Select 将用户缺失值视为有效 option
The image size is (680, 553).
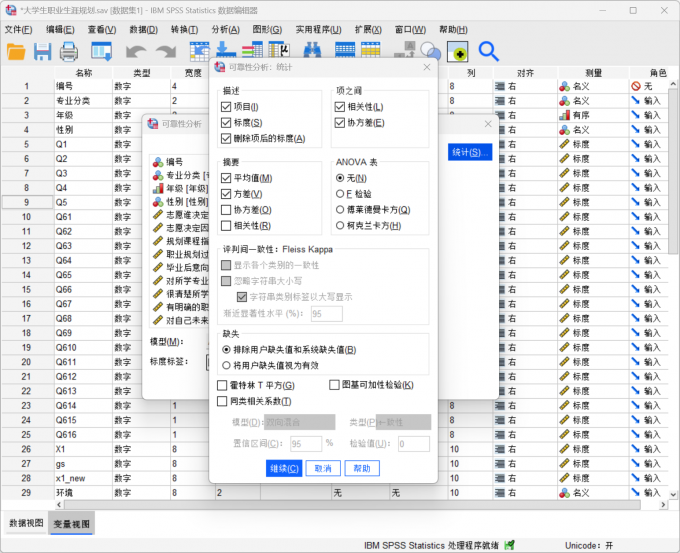227,366
